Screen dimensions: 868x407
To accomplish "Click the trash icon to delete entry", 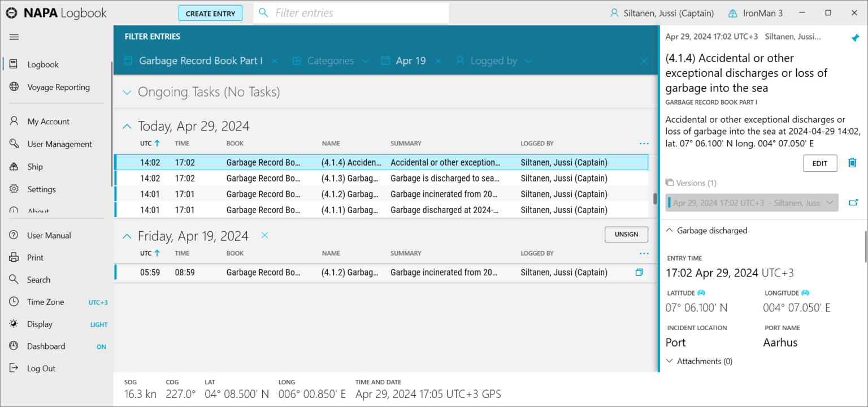I will pos(852,163).
